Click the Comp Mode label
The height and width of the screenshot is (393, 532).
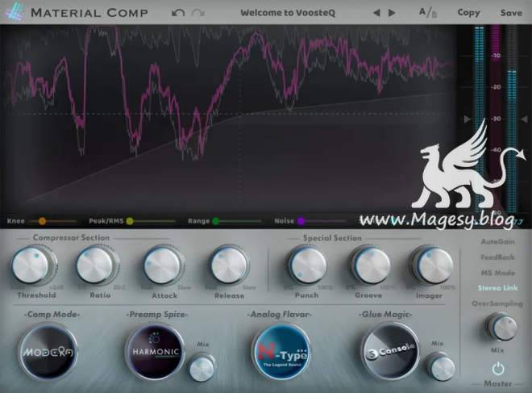(52, 315)
